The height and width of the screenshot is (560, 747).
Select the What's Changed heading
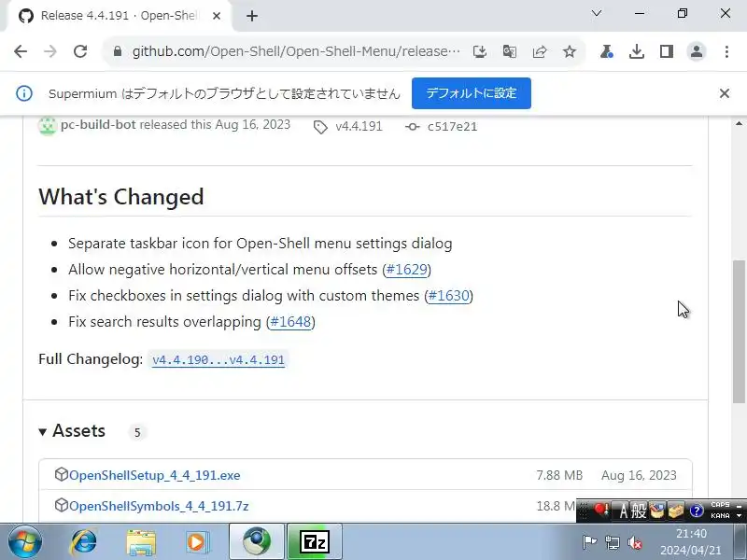(x=121, y=197)
